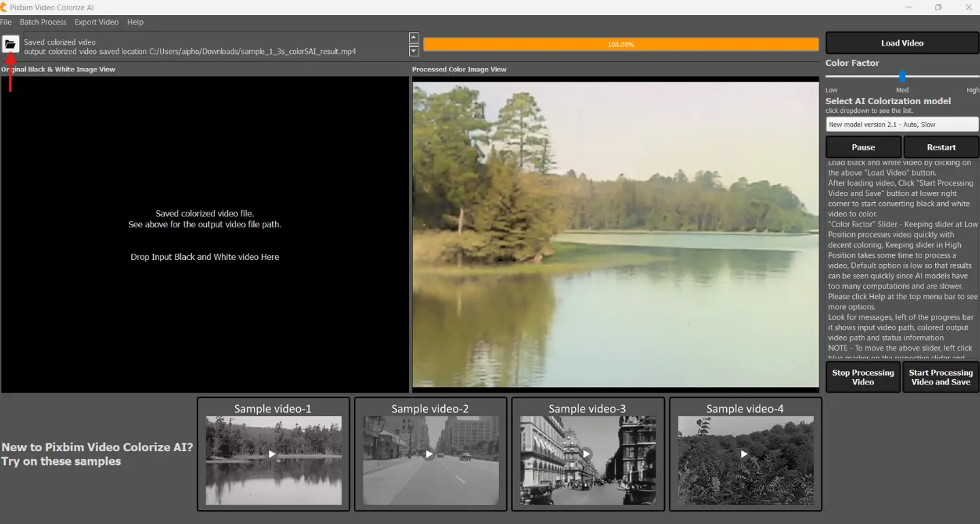The image size is (980, 524).
Task: Open the Batch Process menu
Action: pyautogui.click(x=43, y=22)
